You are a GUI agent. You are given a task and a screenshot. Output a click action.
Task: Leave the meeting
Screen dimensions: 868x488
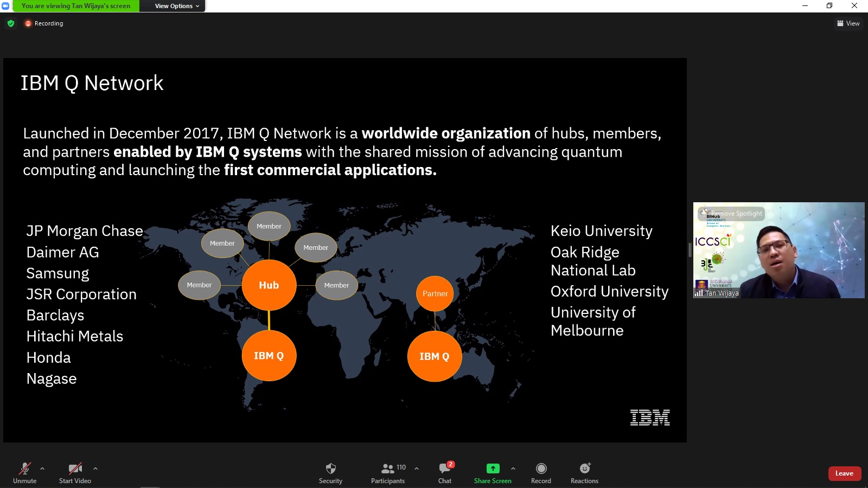click(844, 473)
